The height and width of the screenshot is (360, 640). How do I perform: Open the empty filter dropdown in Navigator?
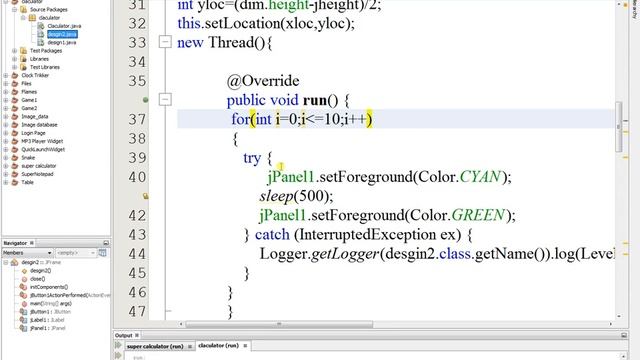tap(76, 253)
